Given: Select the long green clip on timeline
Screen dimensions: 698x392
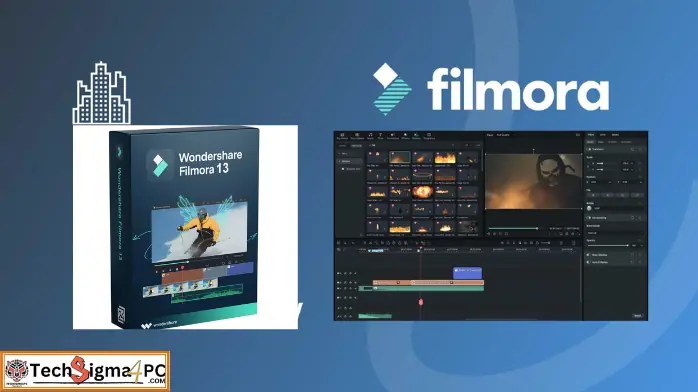Looking at the screenshot, I should point(422,289).
